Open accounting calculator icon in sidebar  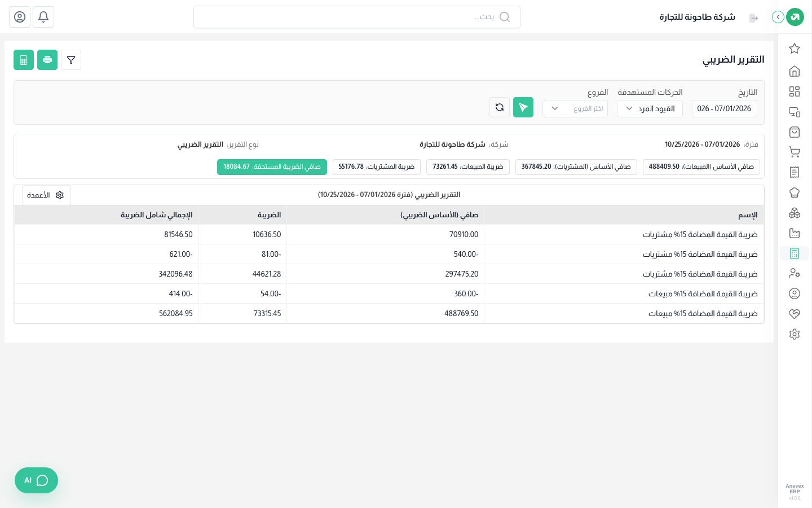coord(795,253)
